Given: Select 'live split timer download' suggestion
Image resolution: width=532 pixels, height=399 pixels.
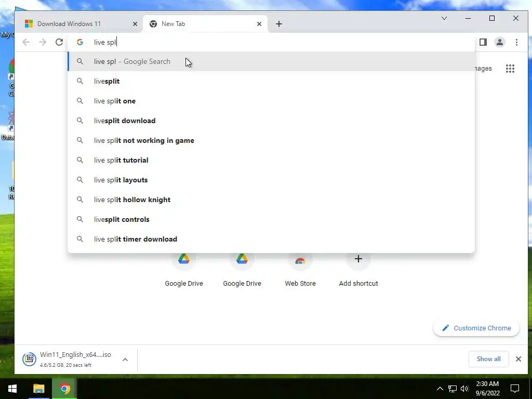Looking at the screenshot, I should coord(271,239).
